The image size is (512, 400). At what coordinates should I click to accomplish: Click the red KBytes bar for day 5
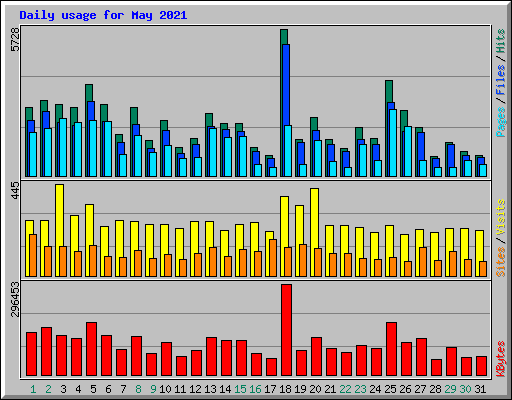(x=91, y=349)
